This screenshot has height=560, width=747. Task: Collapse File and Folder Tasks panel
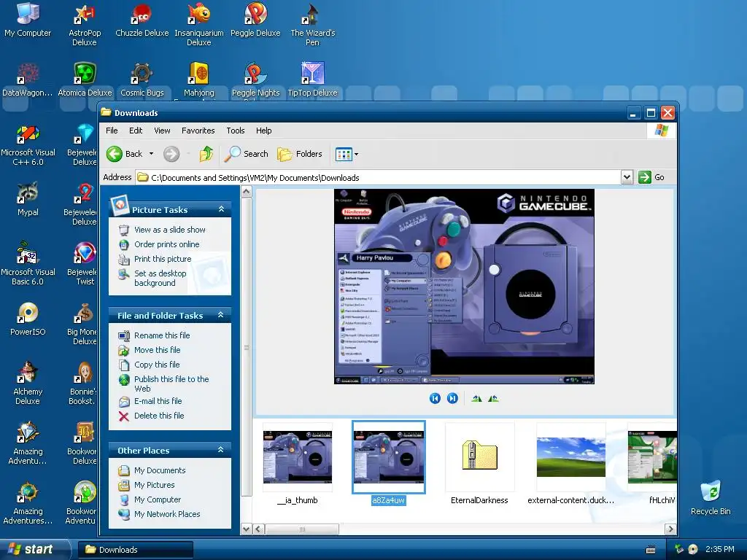[x=221, y=315]
